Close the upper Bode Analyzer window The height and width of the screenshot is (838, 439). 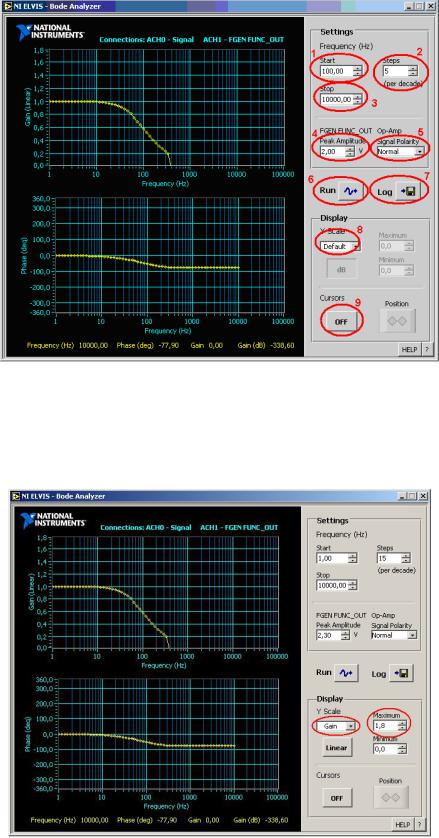[x=430, y=7]
